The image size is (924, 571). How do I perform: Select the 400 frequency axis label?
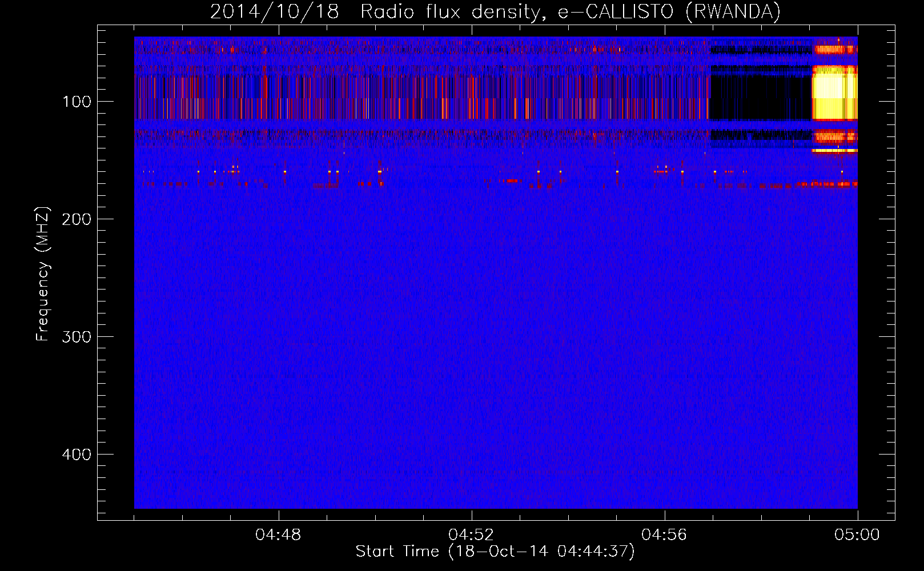pyautogui.click(x=77, y=455)
